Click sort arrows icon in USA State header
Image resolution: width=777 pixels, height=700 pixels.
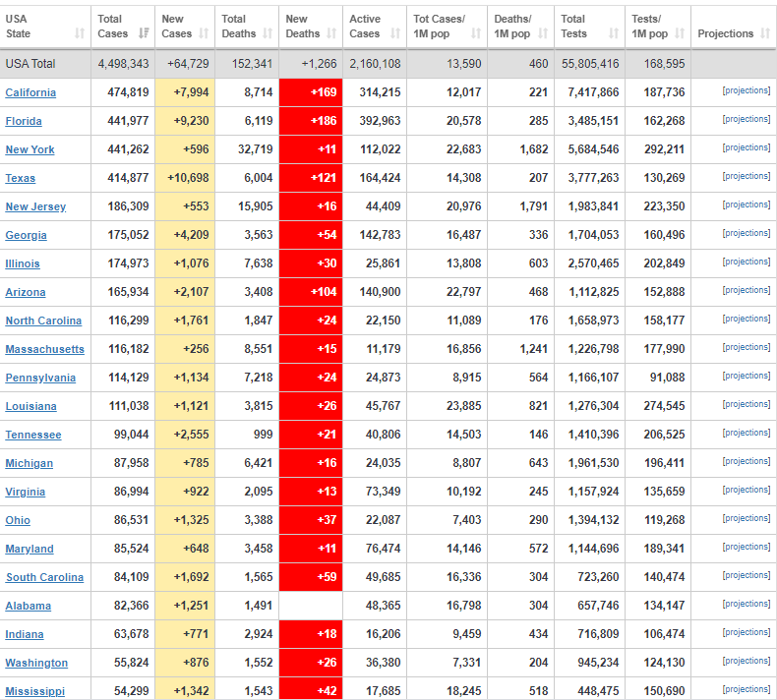point(79,33)
